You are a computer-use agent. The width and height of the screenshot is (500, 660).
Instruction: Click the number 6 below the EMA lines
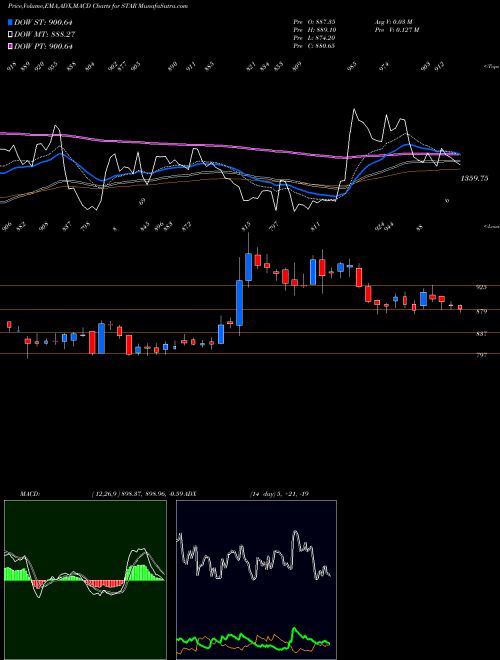pos(447,200)
